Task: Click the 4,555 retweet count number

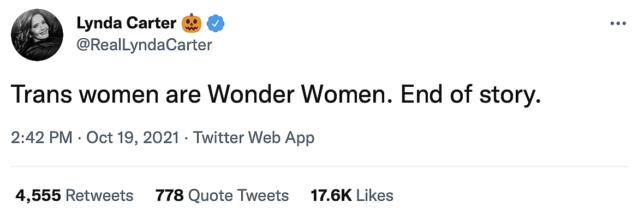Action: [x=38, y=195]
